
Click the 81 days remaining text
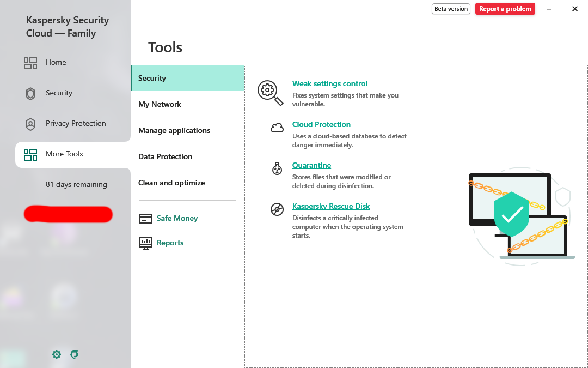(76, 185)
